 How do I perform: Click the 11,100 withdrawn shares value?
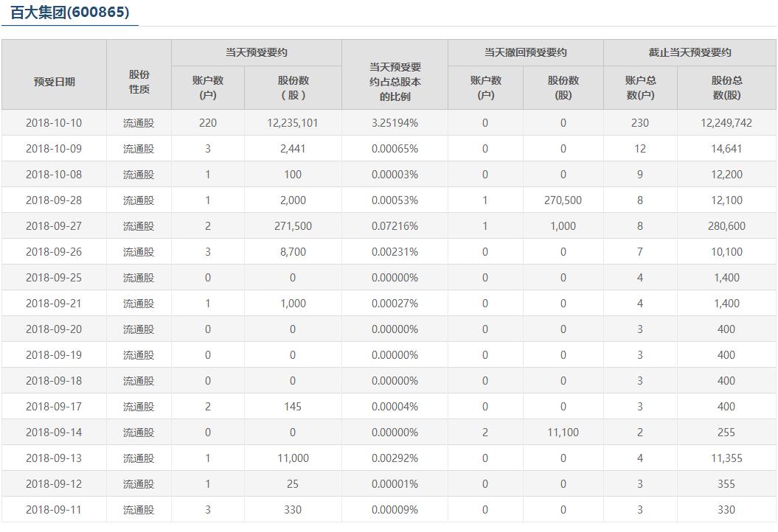(x=563, y=433)
